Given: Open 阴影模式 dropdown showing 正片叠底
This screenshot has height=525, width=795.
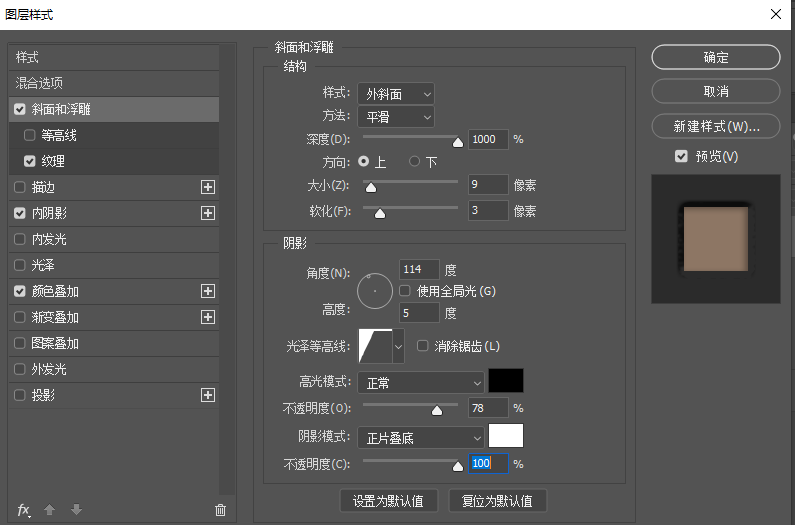Looking at the screenshot, I should 421,438.
